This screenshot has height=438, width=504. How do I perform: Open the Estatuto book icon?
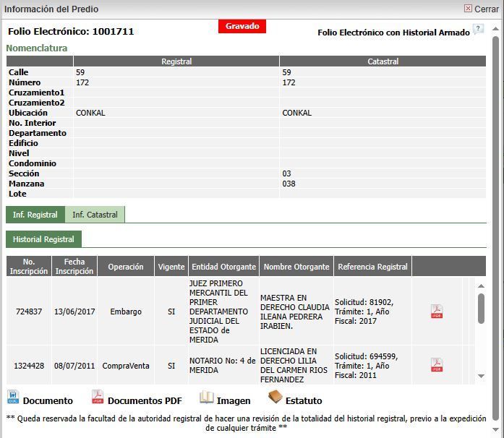coord(276,397)
